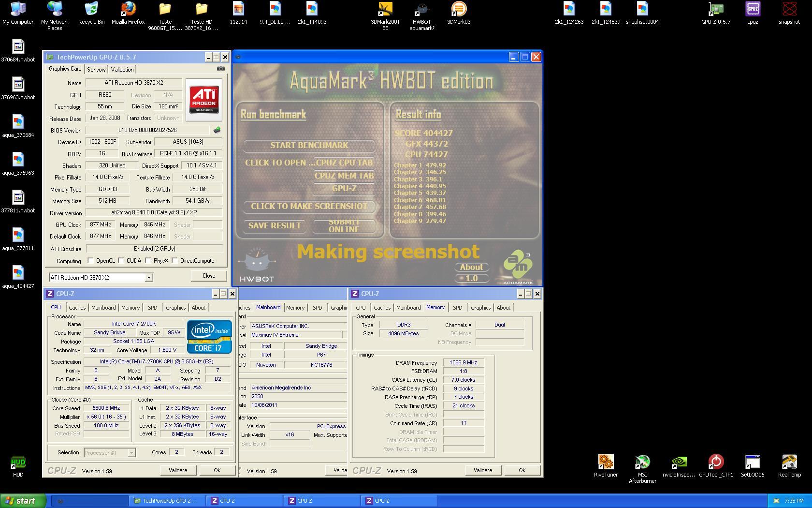This screenshot has height=508, width=812.
Task: Open SPD tab in right CPU-Z window
Action: 457,308
